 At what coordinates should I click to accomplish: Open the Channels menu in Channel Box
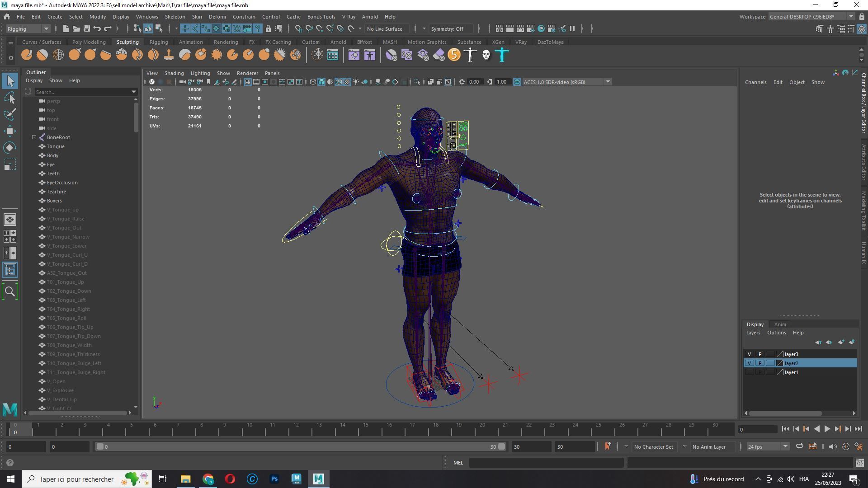coord(755,82)
